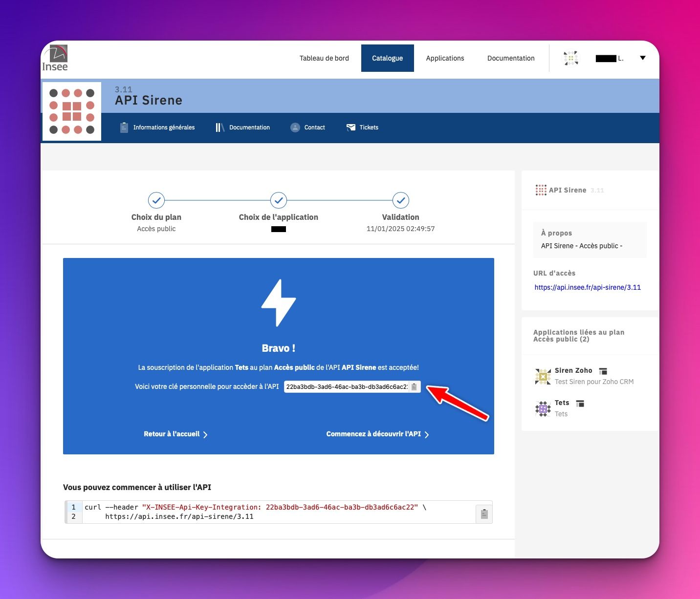Viewport: 700px width, 599px height.
Task: Follow the Retour à l'accueil link
Action: 172,434
